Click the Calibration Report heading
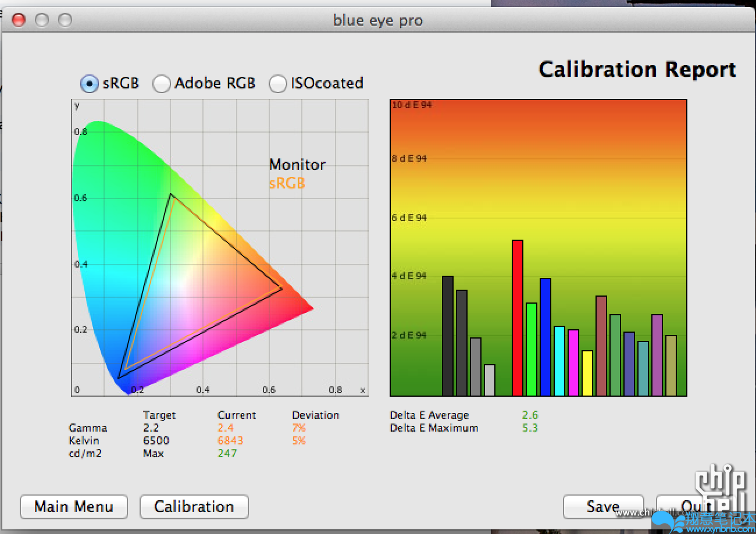 point(637,69)
